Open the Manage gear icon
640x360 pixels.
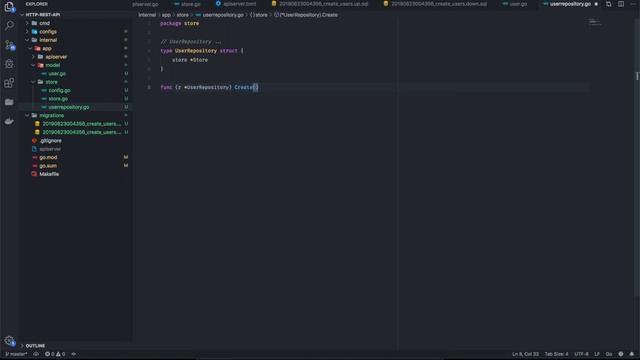9,341
